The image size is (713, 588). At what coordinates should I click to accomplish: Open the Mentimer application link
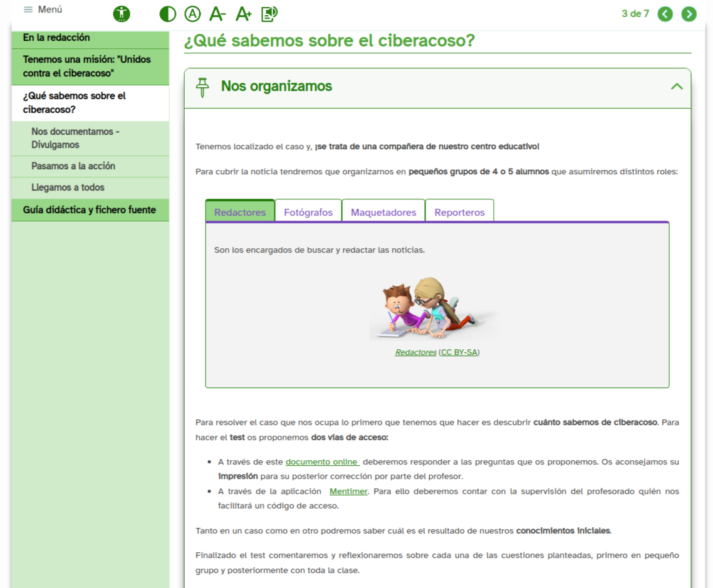[x=348, y=491]
